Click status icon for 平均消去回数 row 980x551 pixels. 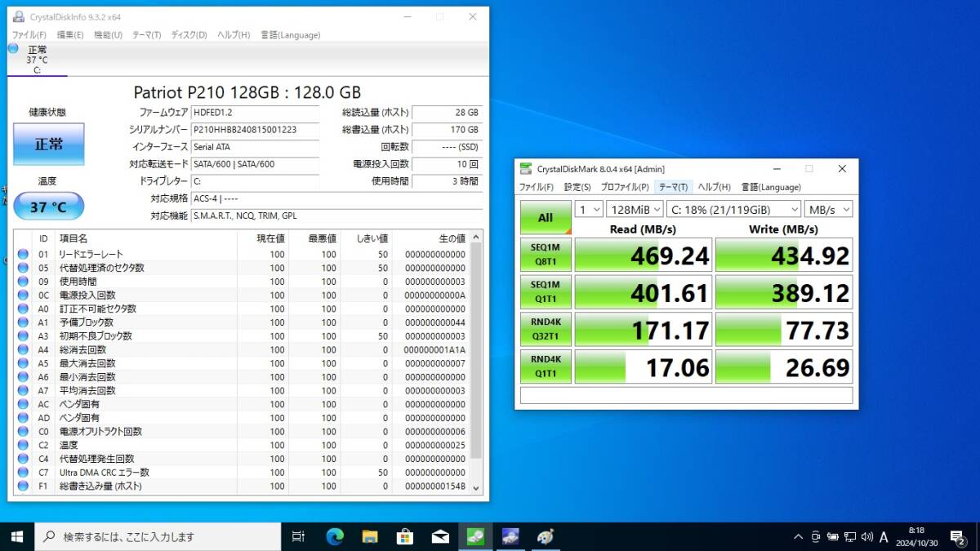click(23, 390)
